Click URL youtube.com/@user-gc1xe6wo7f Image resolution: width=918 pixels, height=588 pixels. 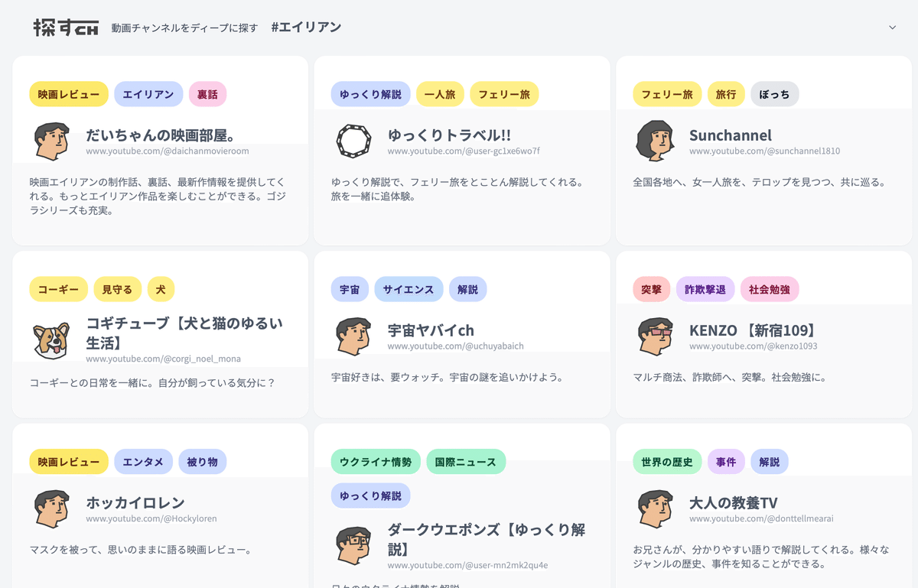point(464,151)
